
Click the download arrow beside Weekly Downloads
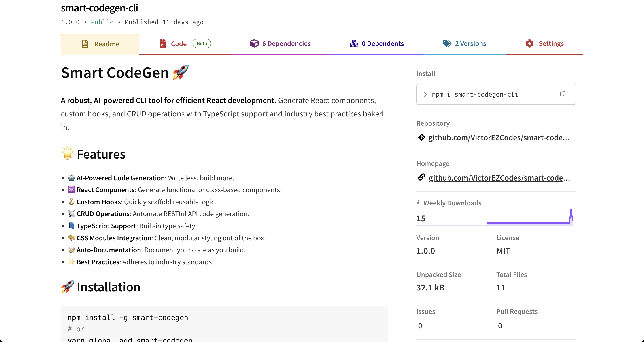pos(418,202)
